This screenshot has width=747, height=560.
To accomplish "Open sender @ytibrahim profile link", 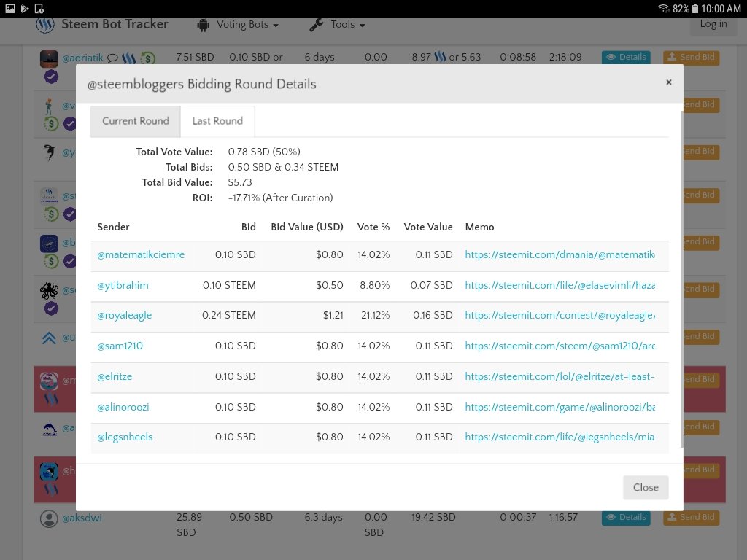I will [123, 285].
